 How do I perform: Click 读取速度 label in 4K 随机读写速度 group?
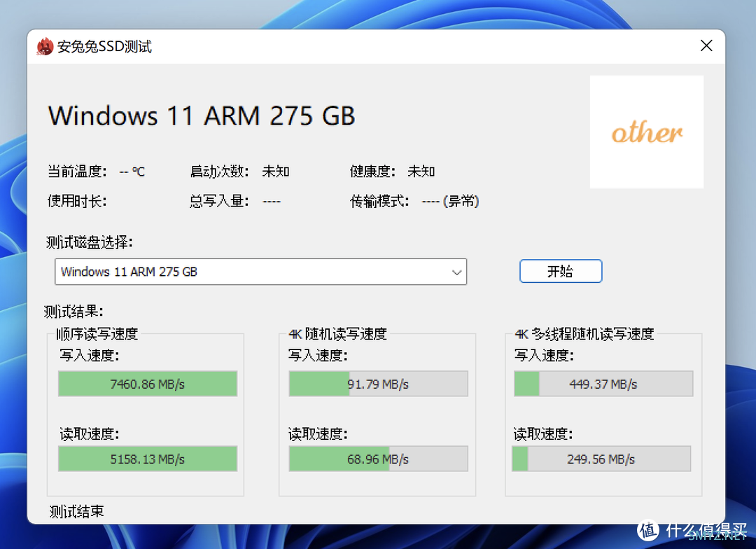pyautogui.click(x=318, y=434)
